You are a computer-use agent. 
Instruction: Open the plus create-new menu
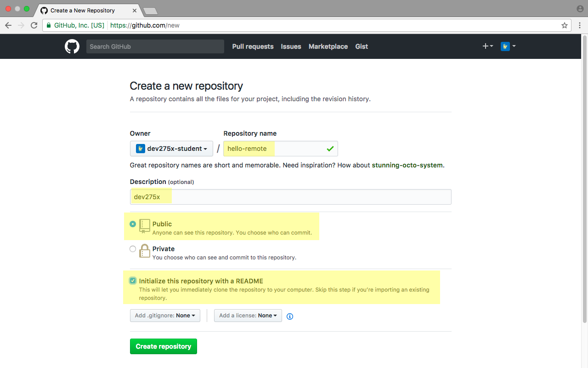click(487, 46)
